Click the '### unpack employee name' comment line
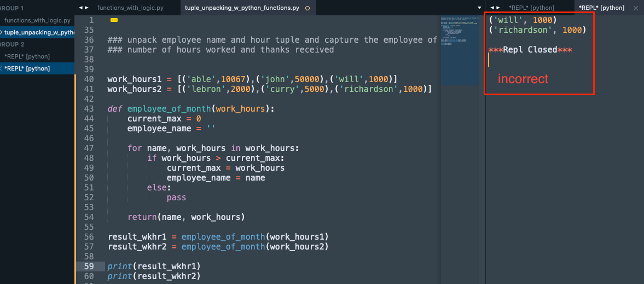Screen dimensions: 644x284 [x=272, y=40]
